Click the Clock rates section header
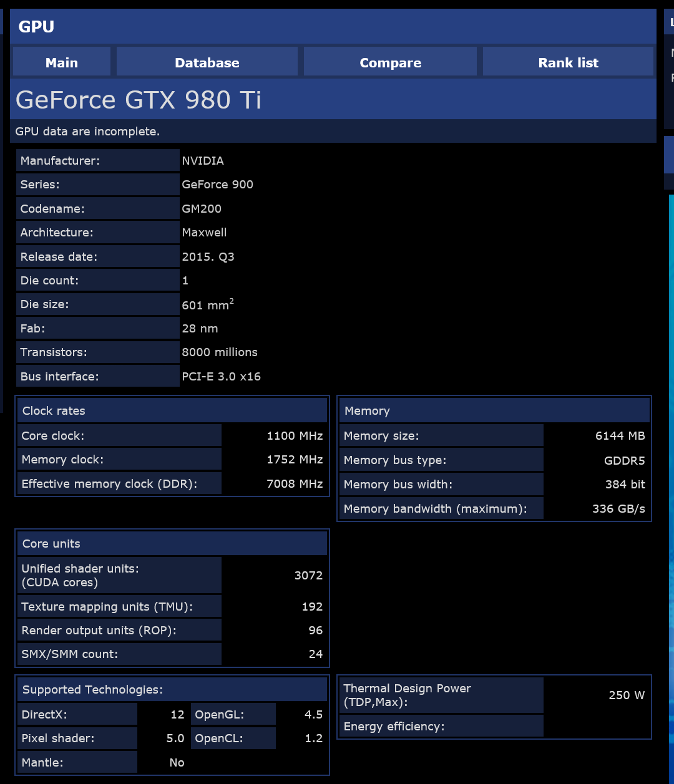The width and height of the screenshot is (674, 784). pos(172,411)
